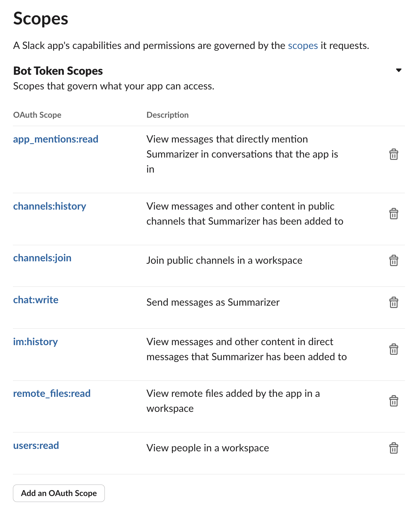
Task: Open the scopes documentation link
Action: tap(303, 46)
